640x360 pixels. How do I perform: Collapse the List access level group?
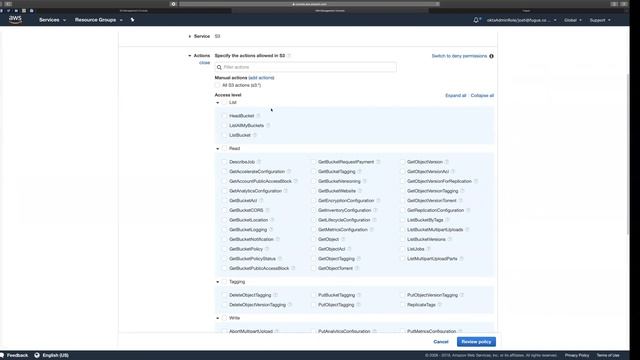point(218,103)
